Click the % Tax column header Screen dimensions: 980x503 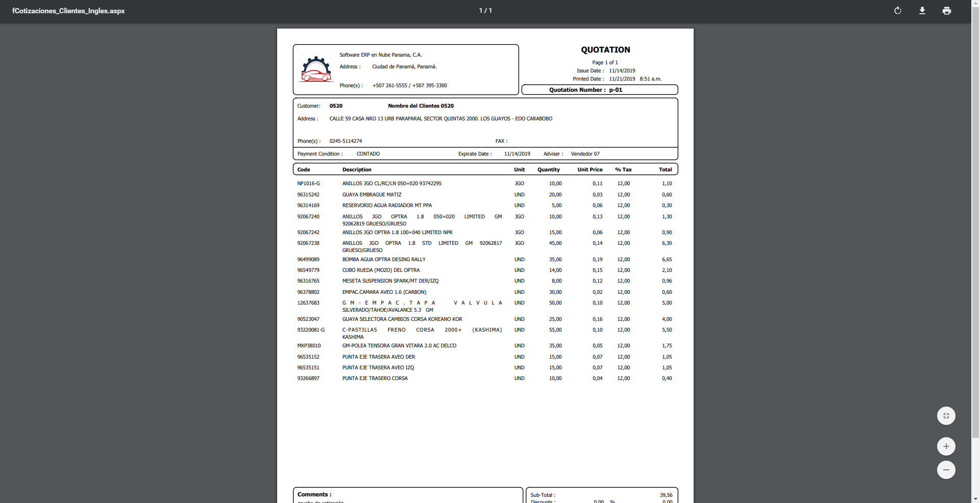coord(623,169)
